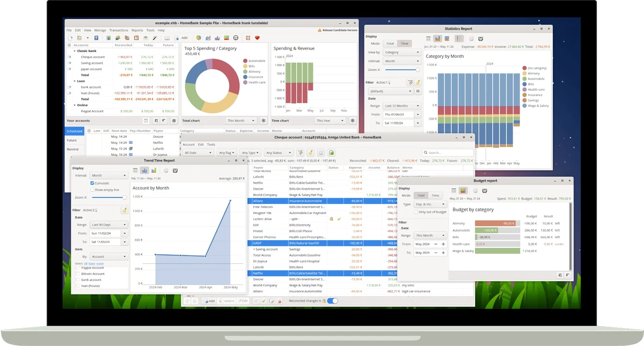This screenshot has width=644, height=346.
Task: Click the new file icon in main toolbar
Action: pyautogui.click(x=70, y=38)
